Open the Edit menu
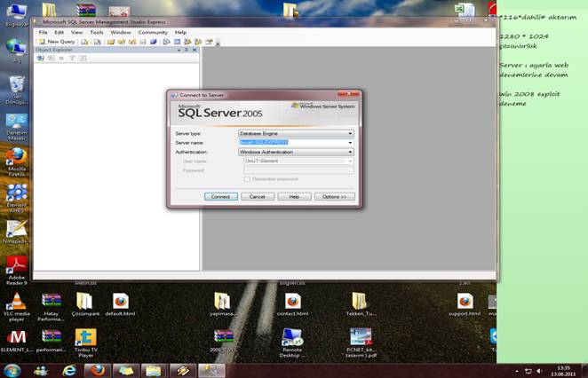The height and width of the screenshot is (378, 588). [59, 32]
